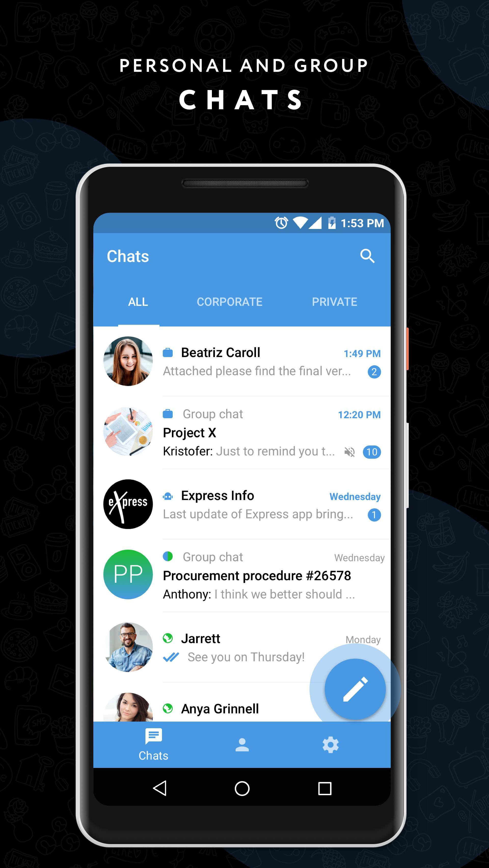Expand ALL chats filter dropdown
This screenshot has width=489, height=868.
coord(138,301)
